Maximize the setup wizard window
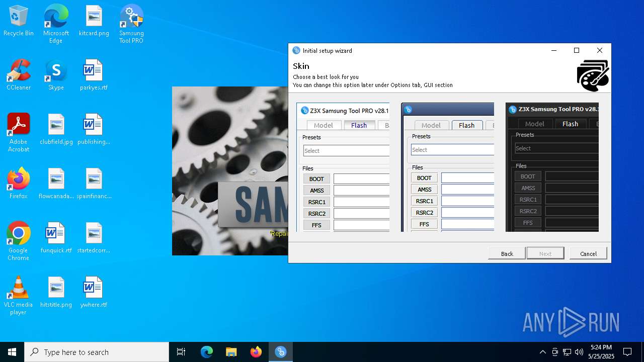Screen dimensions: 644x362 [x=577, y=50]
